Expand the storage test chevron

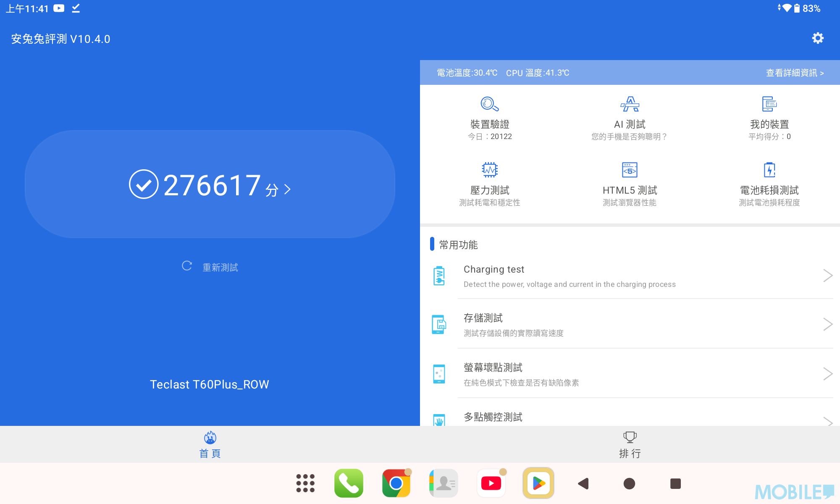(x=827, y=324)
